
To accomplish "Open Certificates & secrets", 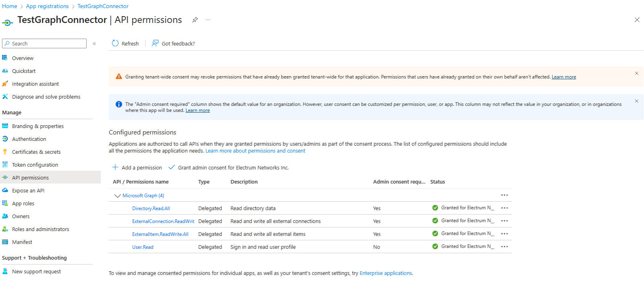I will 36,152.
